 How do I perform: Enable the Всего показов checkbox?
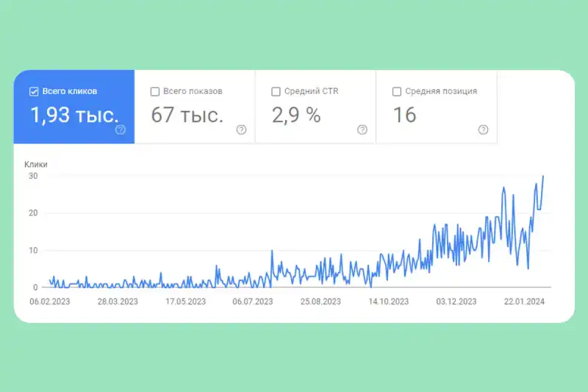(x=155, y=92)
